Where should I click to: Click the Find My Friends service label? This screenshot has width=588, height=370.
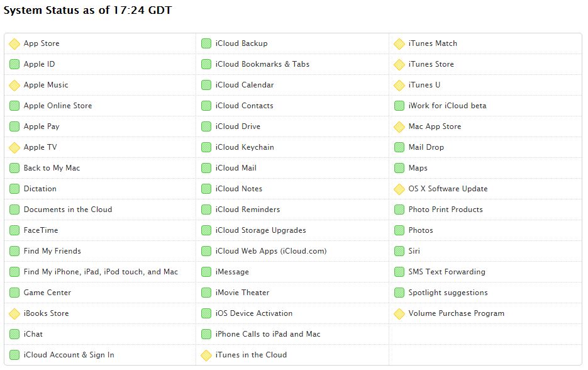pyautogui.click(x=52, y=251)
